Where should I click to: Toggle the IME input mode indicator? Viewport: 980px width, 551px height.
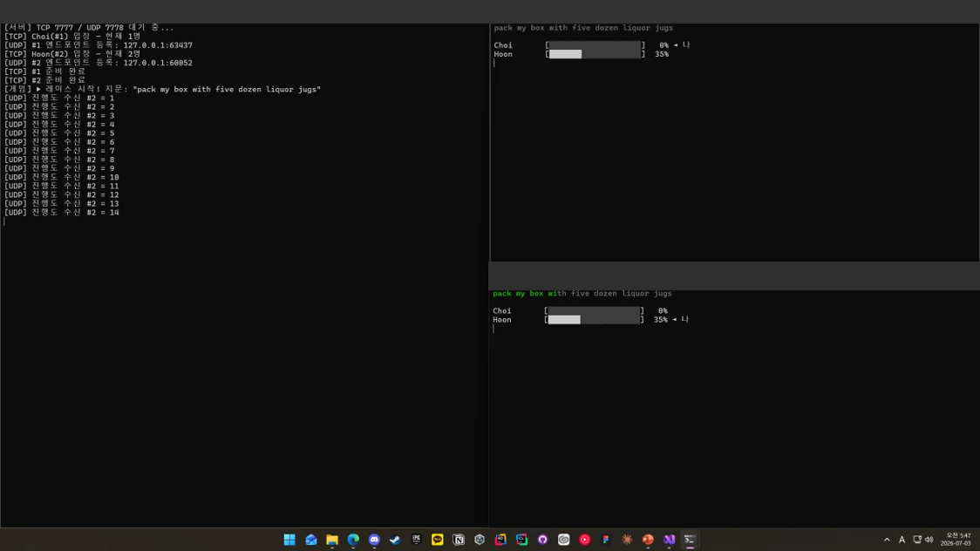(902, 540)
